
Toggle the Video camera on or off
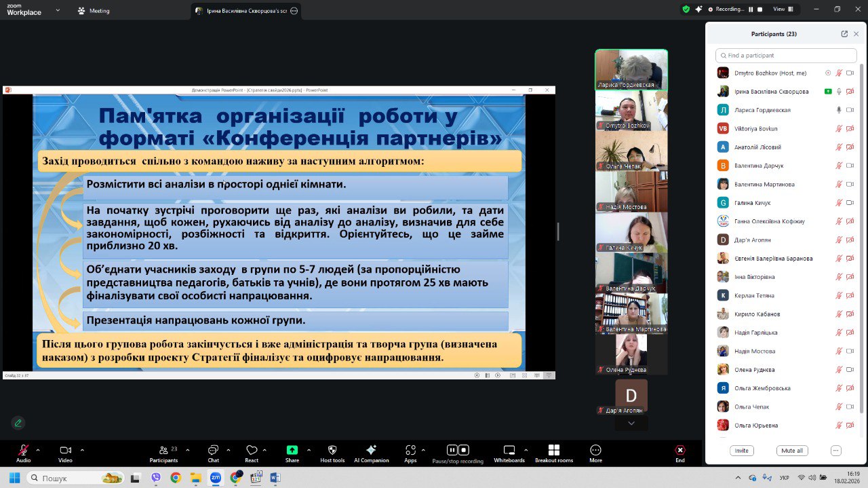click(x=65, y=451)
